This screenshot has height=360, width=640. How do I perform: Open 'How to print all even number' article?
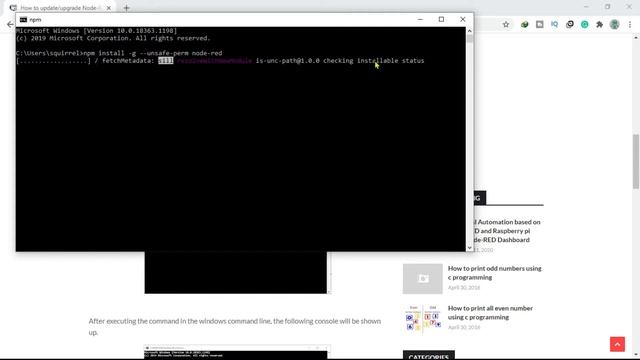click(x=490, y=313)
